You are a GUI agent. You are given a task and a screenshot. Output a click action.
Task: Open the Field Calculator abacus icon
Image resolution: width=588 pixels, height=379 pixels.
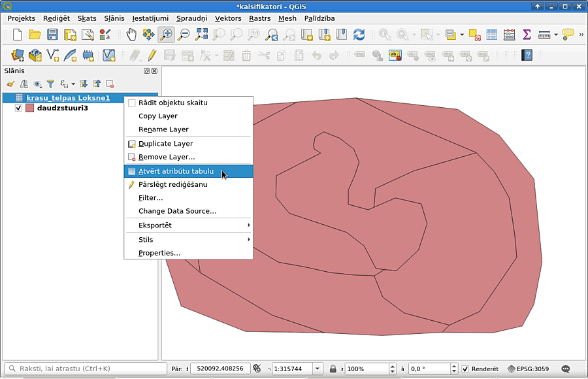[509, 35]
